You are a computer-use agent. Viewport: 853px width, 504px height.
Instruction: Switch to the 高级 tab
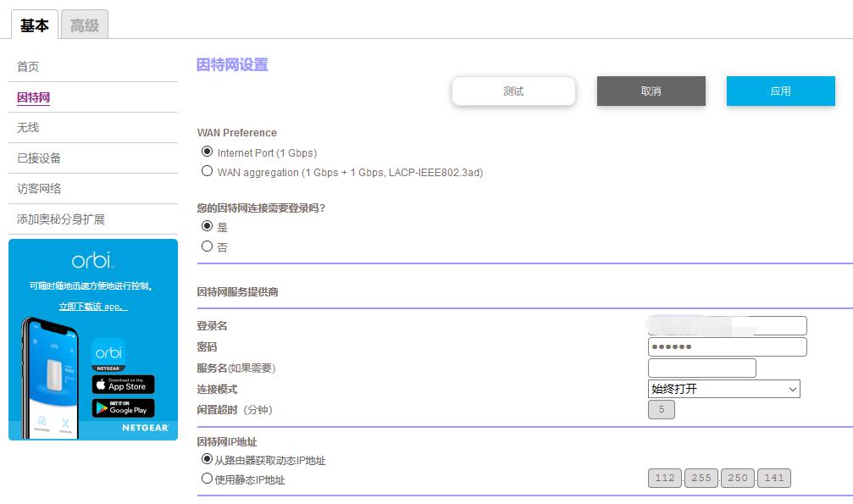[85, 25]
